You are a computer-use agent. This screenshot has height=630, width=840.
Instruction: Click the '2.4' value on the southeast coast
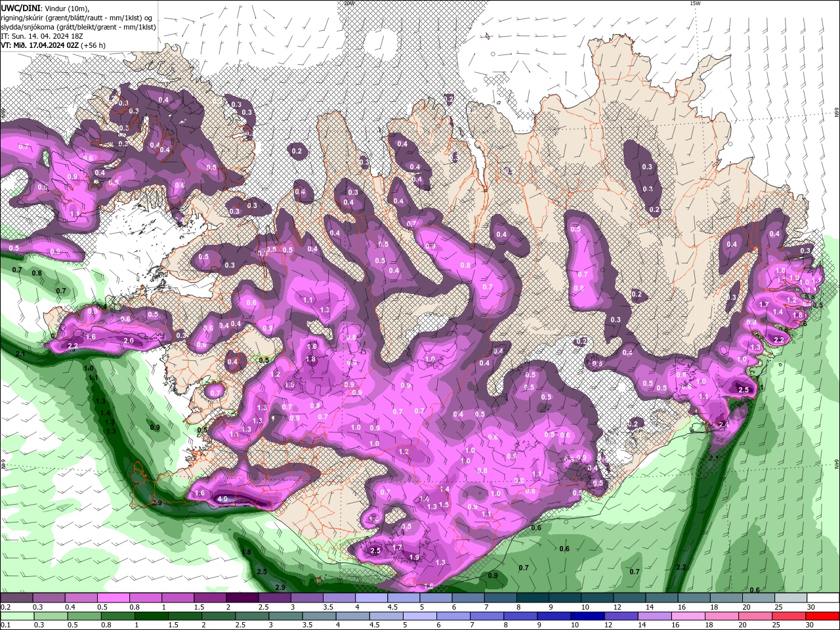click(x=724, y=425)
